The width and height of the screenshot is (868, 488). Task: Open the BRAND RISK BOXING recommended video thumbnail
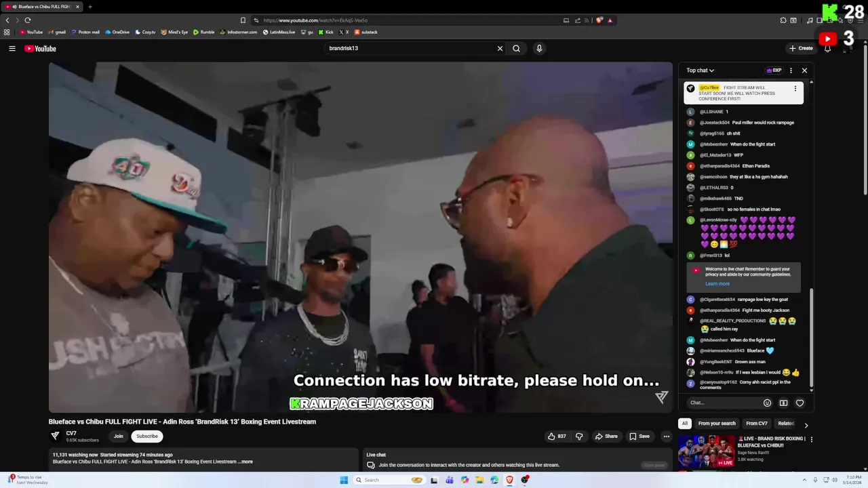pos(706,451)
